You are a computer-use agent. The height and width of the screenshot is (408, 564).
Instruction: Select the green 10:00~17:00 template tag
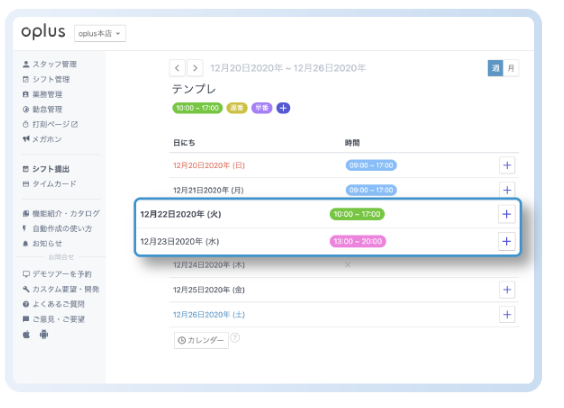tap(197, 108)
